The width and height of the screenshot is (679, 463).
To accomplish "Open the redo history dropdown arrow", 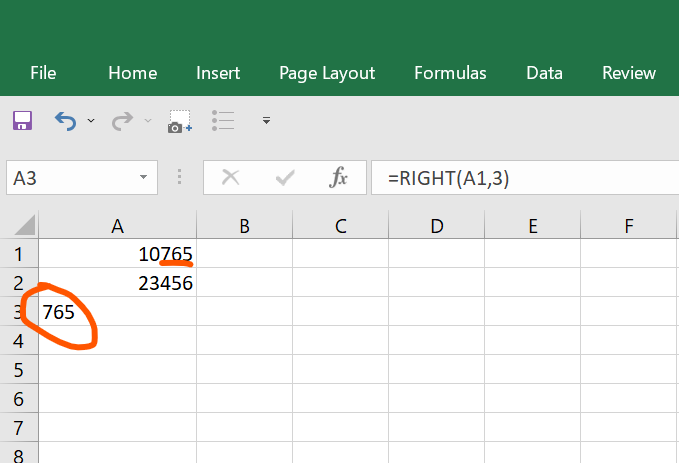I will [x=148, y=120].
